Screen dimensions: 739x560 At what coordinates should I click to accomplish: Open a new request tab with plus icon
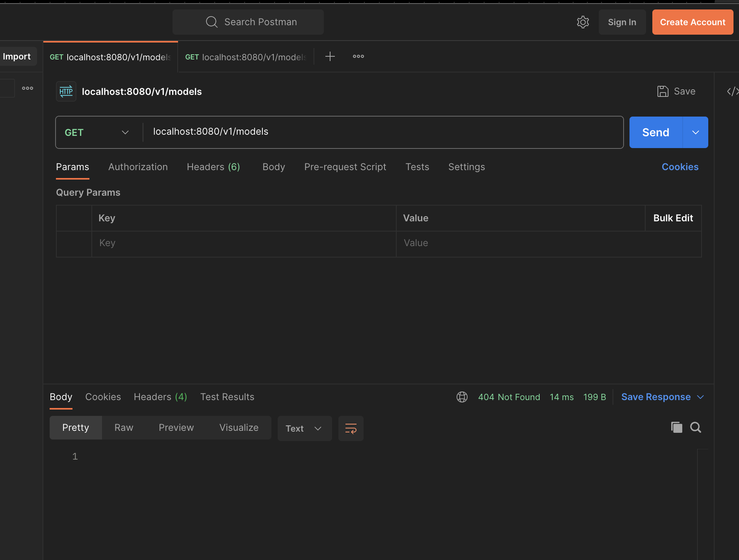pos(330,56)
